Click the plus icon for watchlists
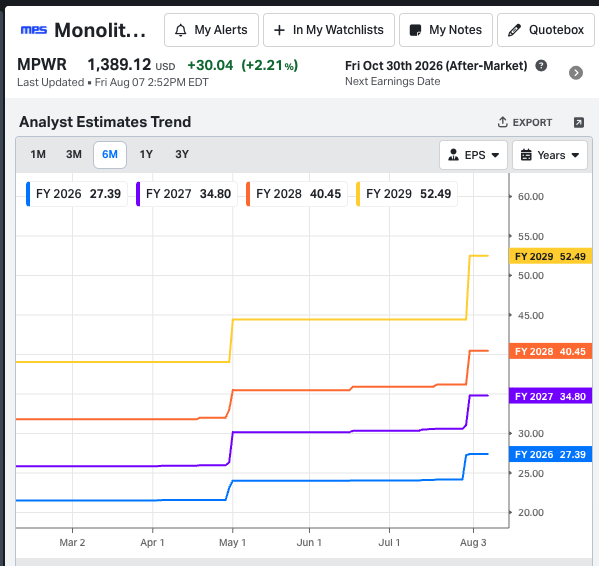 click(x=280, y=30)
